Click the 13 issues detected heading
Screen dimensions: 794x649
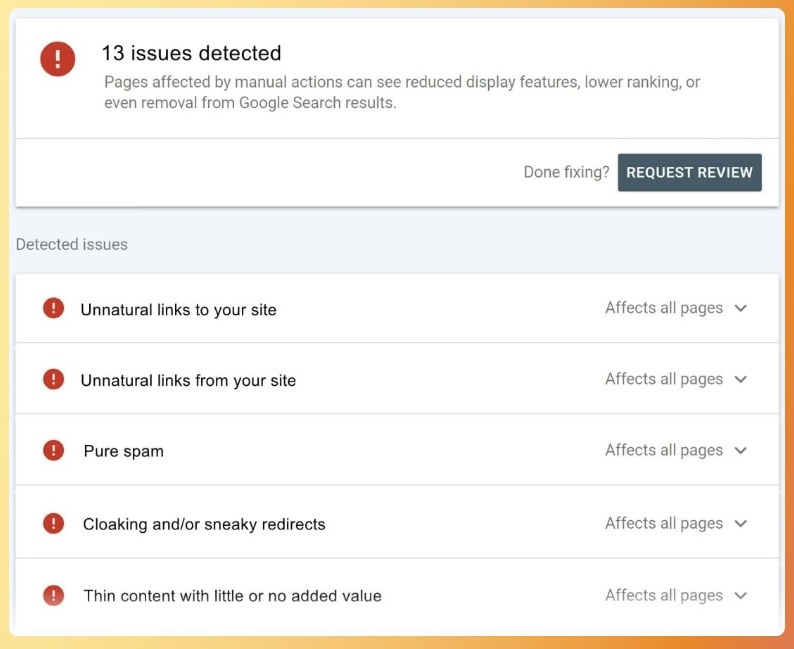[191, 53]
